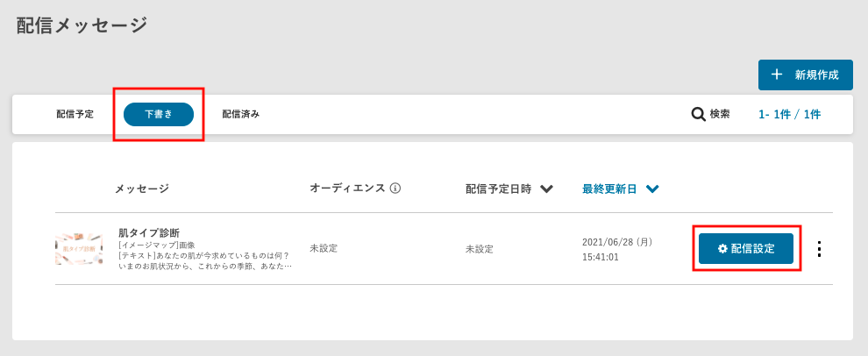Click the 肌タイプ診断 message title

[149, 233]
